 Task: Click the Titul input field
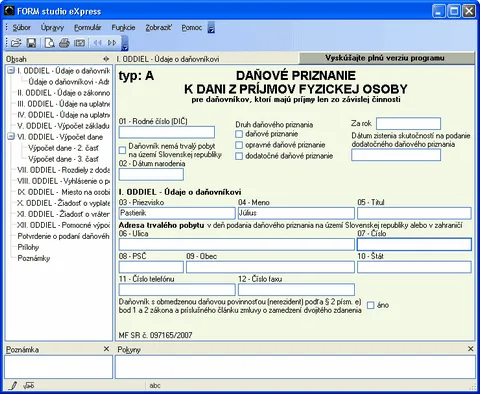414,213
